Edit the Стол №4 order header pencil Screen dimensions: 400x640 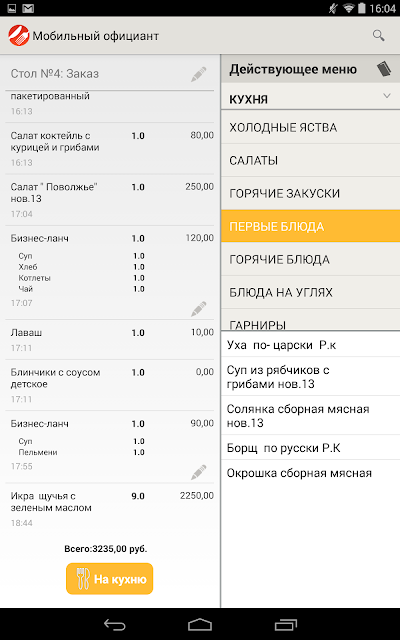(199, 74)
